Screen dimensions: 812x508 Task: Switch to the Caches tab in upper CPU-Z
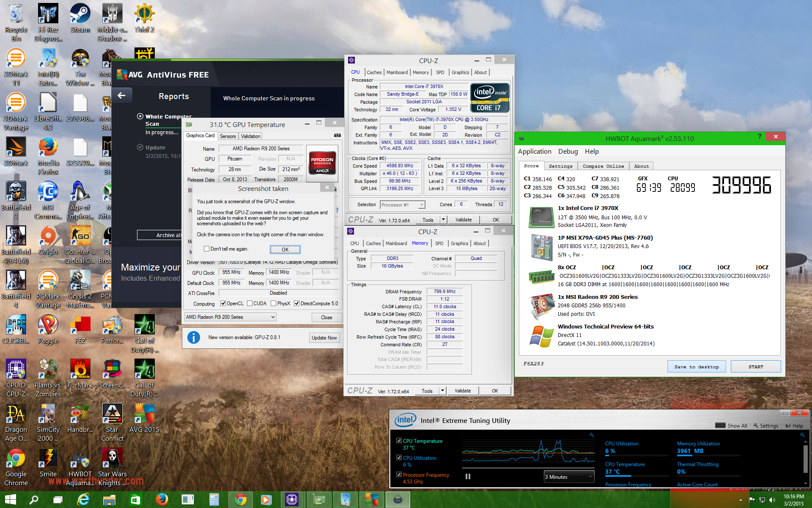(374, 72)
